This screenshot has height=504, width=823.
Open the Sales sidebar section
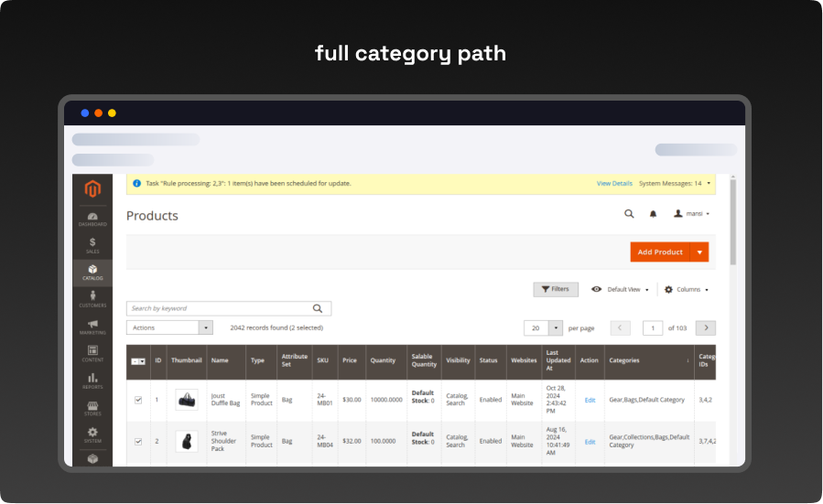[92, 245]
